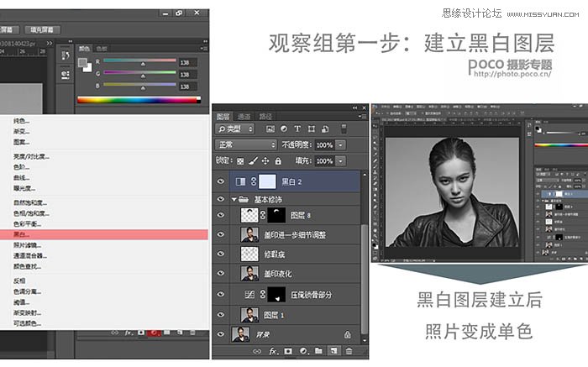The image size is (588, 367).
Task: Adjust the G color slider
Action: point(143,76)
